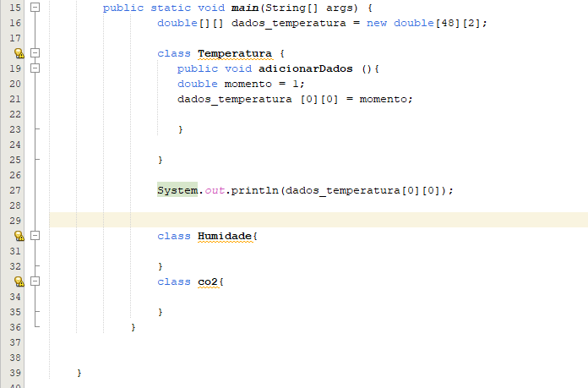This screenshot has height=388, width=588.
Task: Click String[] args parameter on line 15
Action: click(x=311, y=8)
